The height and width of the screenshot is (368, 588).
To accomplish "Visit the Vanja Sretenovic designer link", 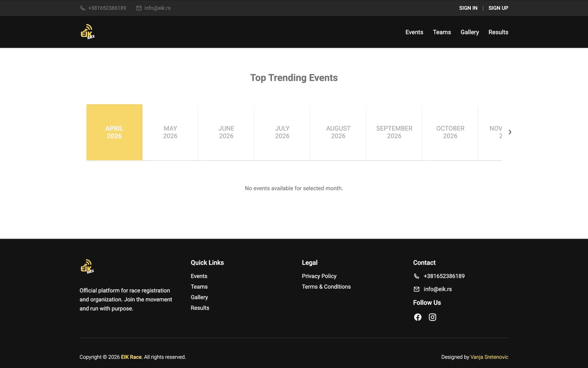I will [489, 357].
